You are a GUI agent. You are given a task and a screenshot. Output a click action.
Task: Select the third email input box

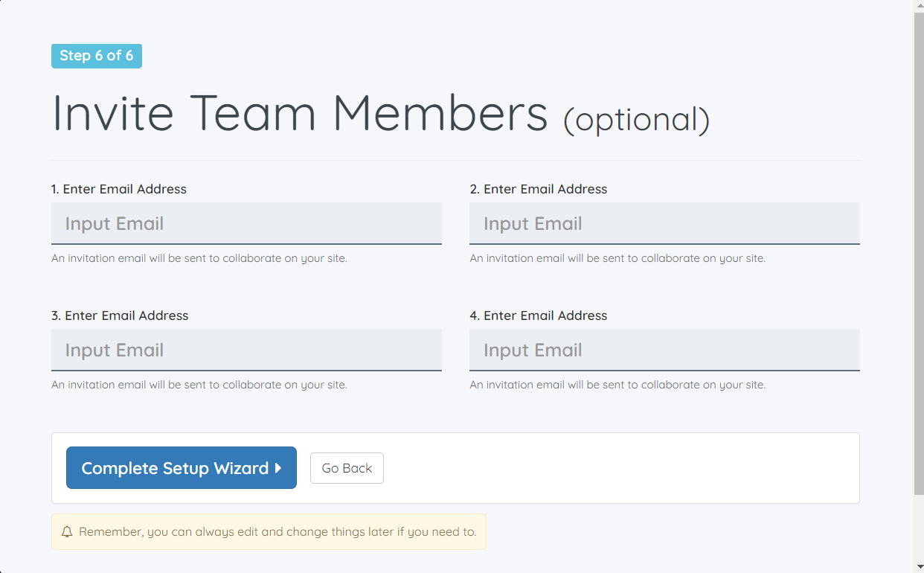[246, 350]
